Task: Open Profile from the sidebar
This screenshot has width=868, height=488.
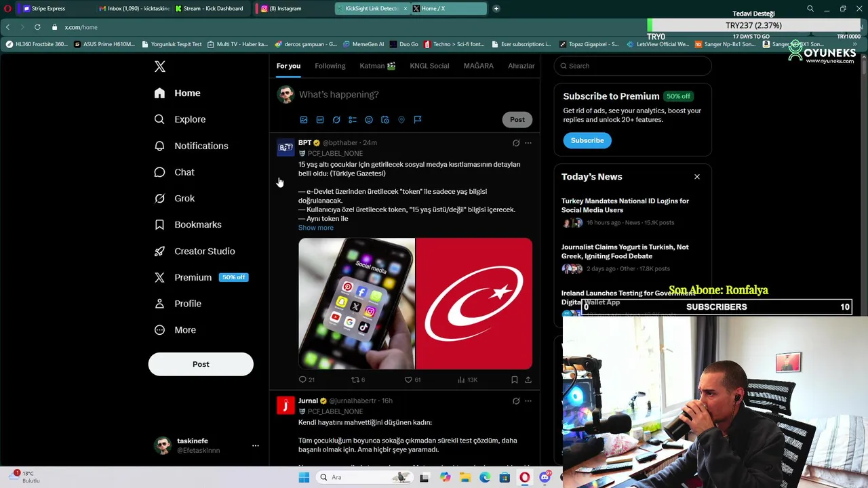Action: [178, 304]
